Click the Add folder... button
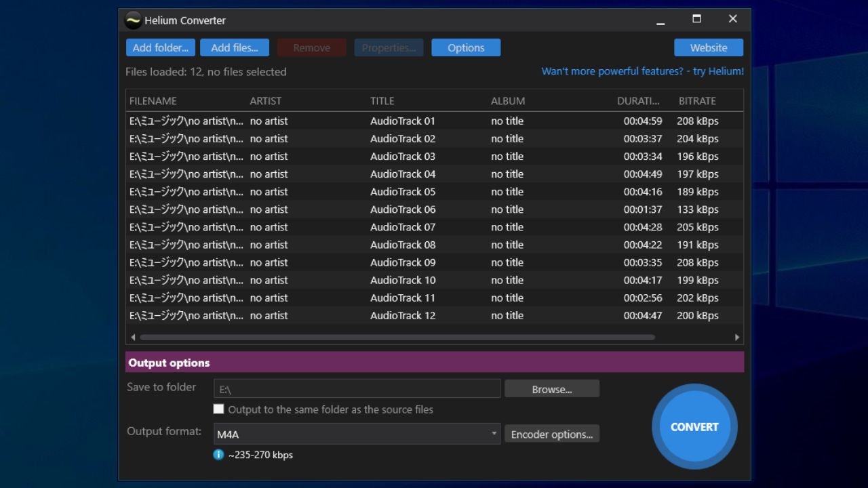 (x=161, y=47)
